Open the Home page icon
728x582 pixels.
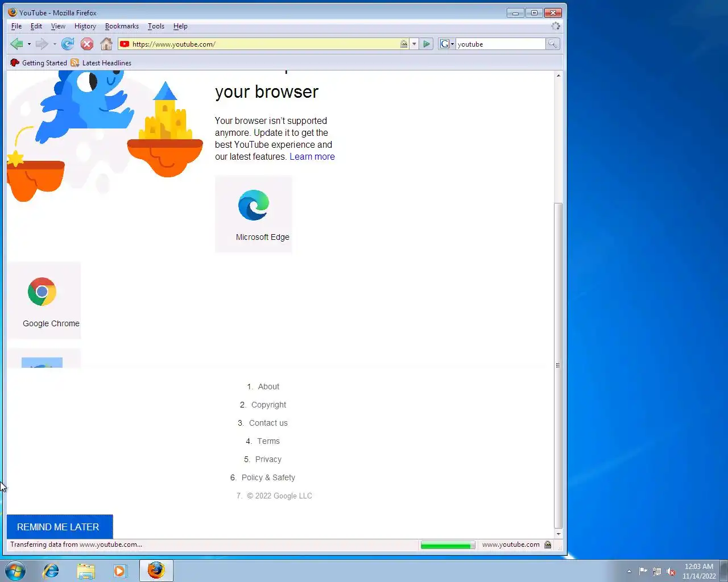click(x=106, y=44)
